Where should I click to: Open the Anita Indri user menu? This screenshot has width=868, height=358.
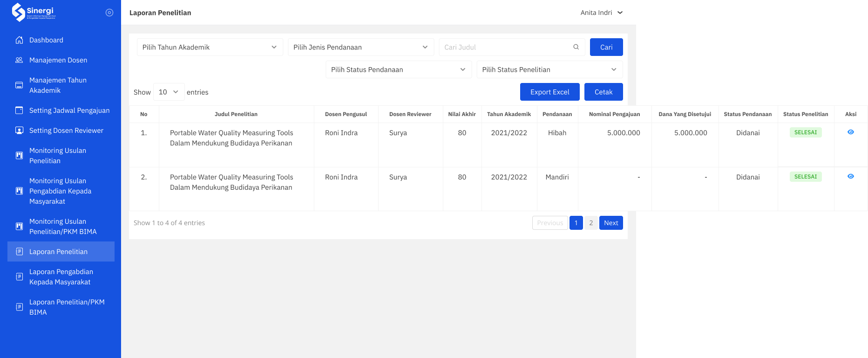pos(602,13)
